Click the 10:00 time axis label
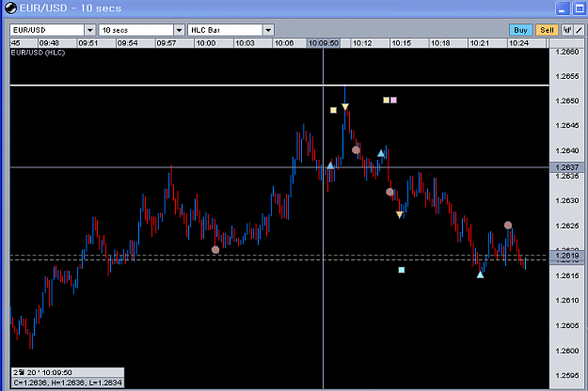 206,43
